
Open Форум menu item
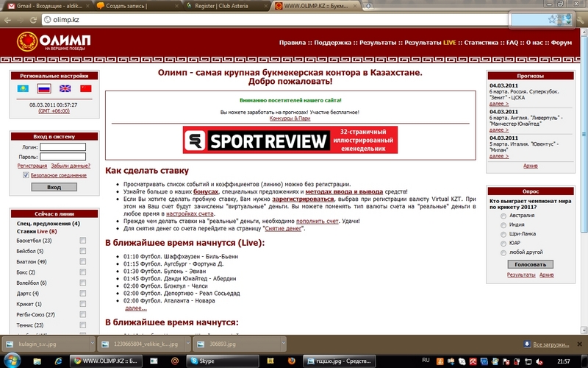[x=562, y=43]
